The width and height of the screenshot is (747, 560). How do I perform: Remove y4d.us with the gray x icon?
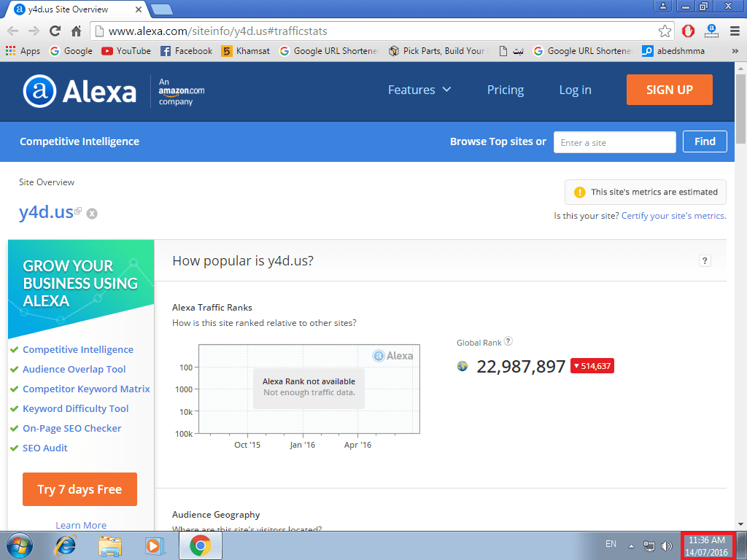click(92, 214)
